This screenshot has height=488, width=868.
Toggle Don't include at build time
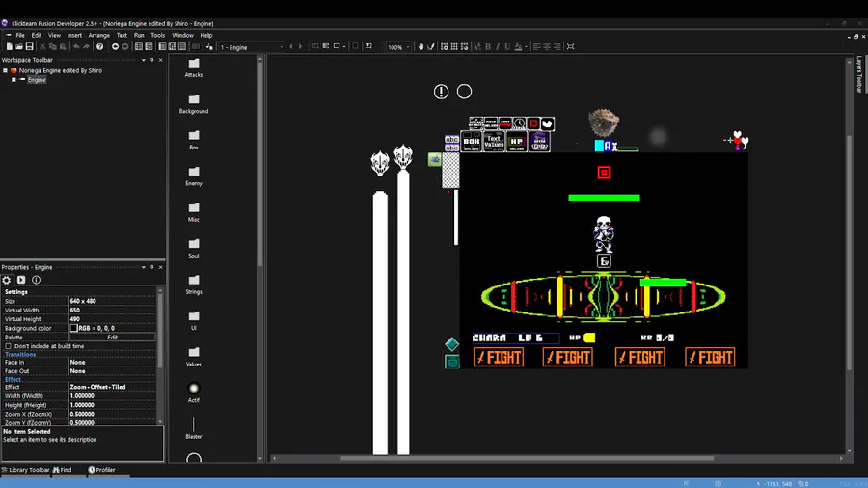(8, 346)
